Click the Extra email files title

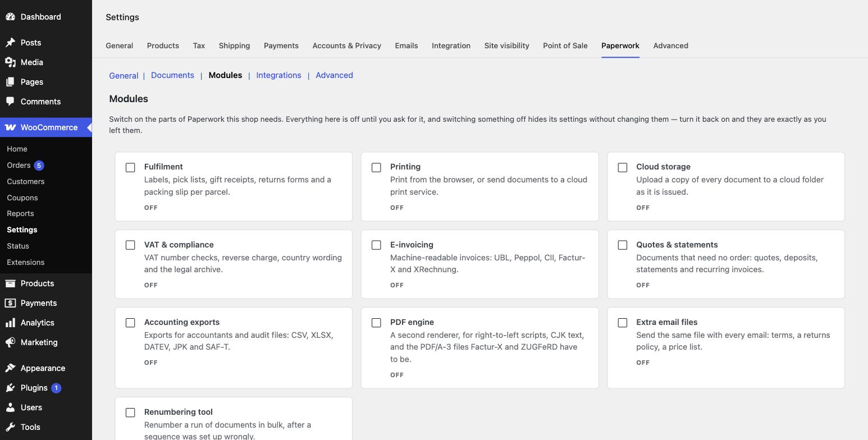tap(667, 322)
